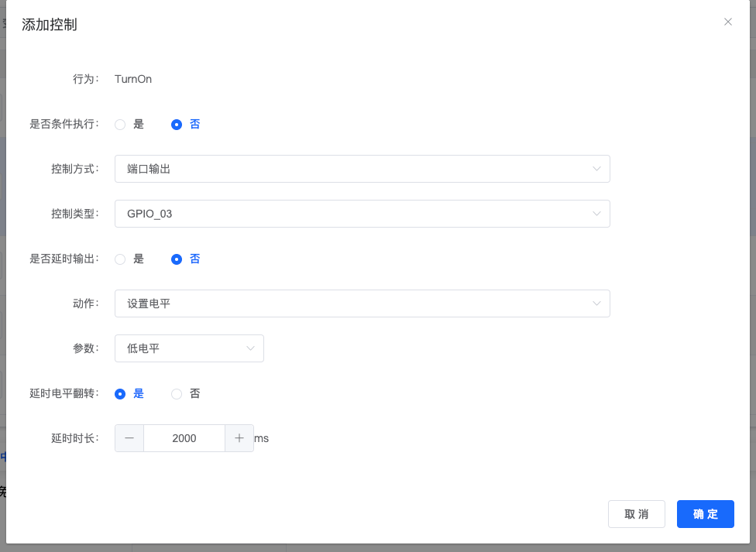The height and width of the screenshot is (552, 756).
Task: Click the 取消 cancel button
Action: tap(636, 513)
